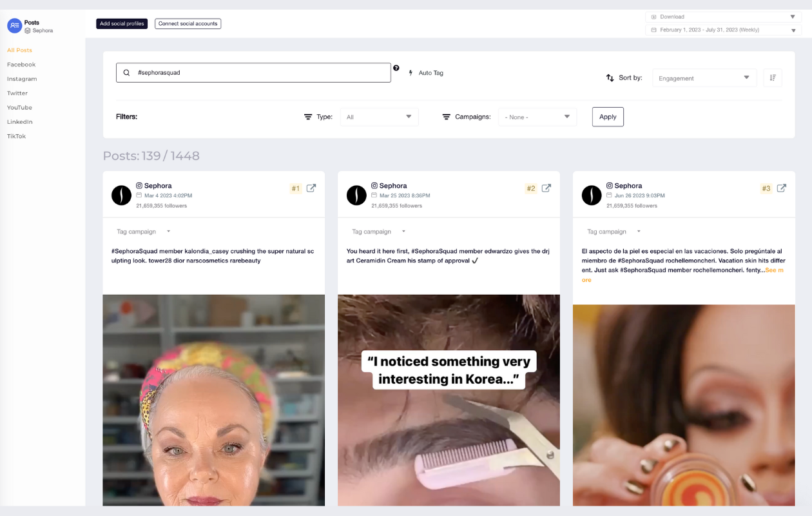Open the Sephora name link on post #3
This screenshot has width=812, height=516.
point(628,186)
